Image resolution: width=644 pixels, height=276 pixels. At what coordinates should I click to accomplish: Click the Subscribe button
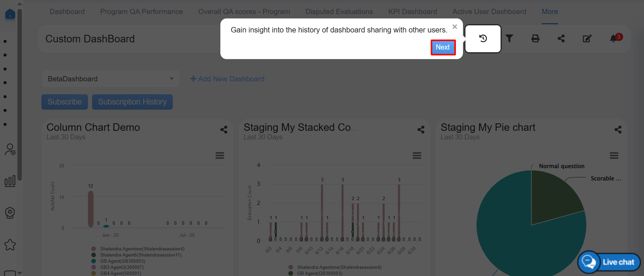[65, 102]
